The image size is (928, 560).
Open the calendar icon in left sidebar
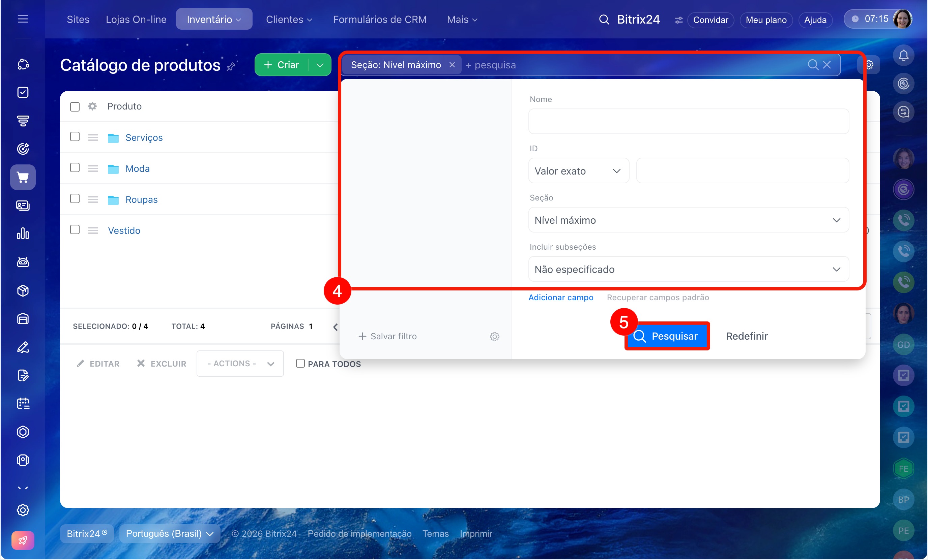[x=23, y=404]
